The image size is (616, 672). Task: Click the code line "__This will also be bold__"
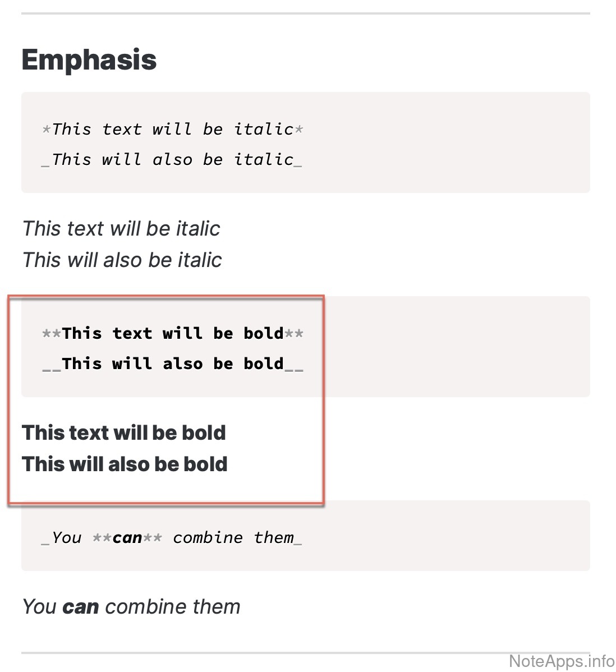pyautogui.click(x=173, y=364)
